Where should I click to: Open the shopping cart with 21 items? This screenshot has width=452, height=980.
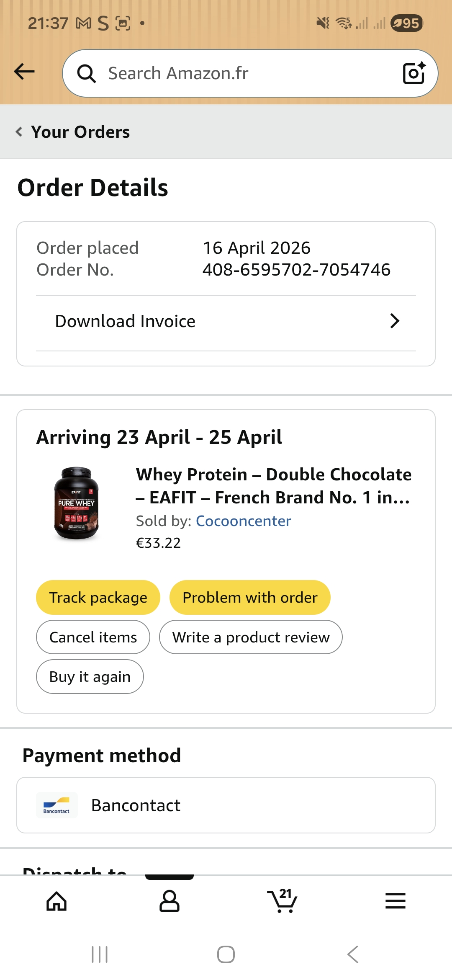tap(282, 900)
